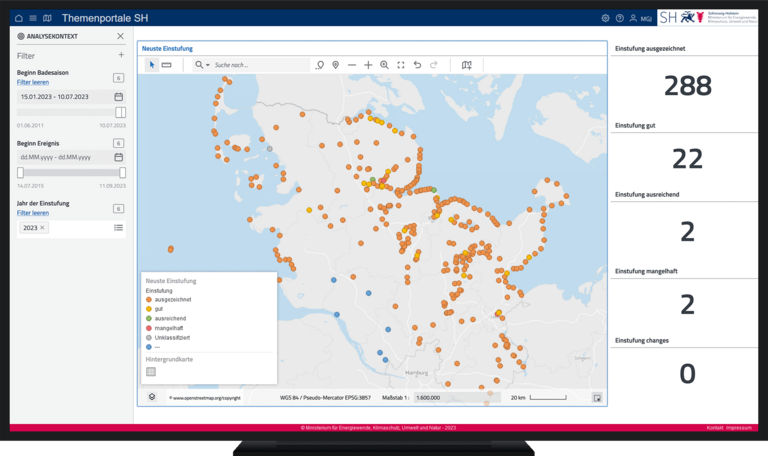Open the Impressum link in footer
768x456 pixels.
click(739, 427)
